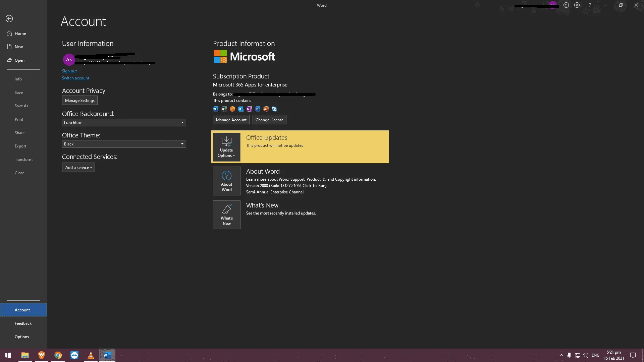The image size is (644, 362).
Task: Open the network icon in the system tray
Action: [578, 355]
